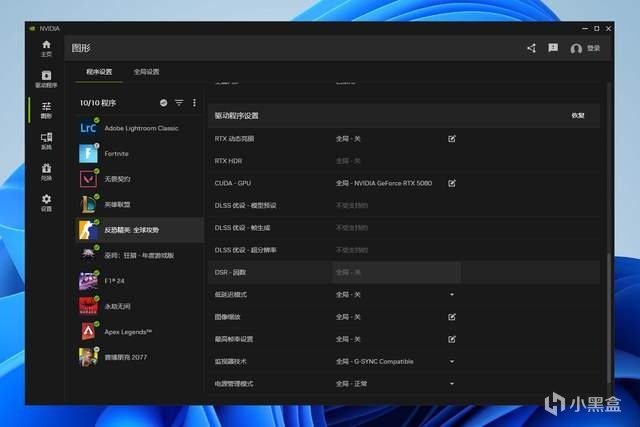The height and width of the screenshot is (427, 640).
Task: Expand the 电源管理模式 dropdown arrow
Action: coord(451,384)
